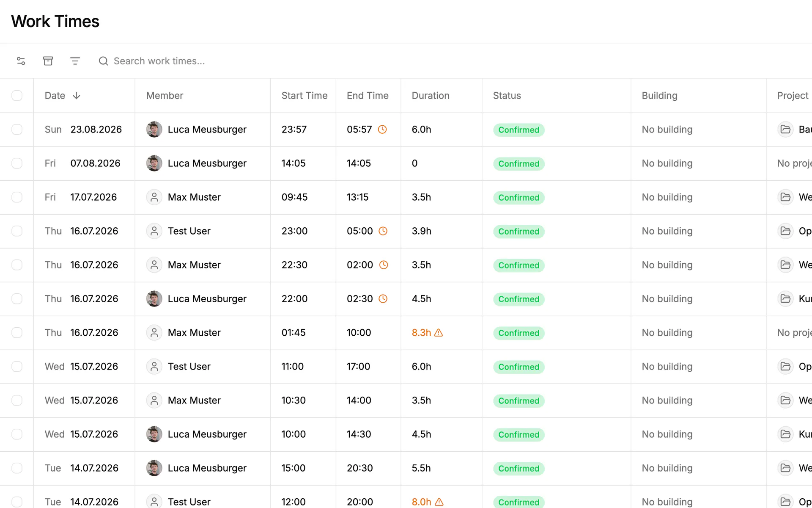Viewport: 812px width, 508px height.
Task: Sort by the Member column header
Action: [165, 96]
